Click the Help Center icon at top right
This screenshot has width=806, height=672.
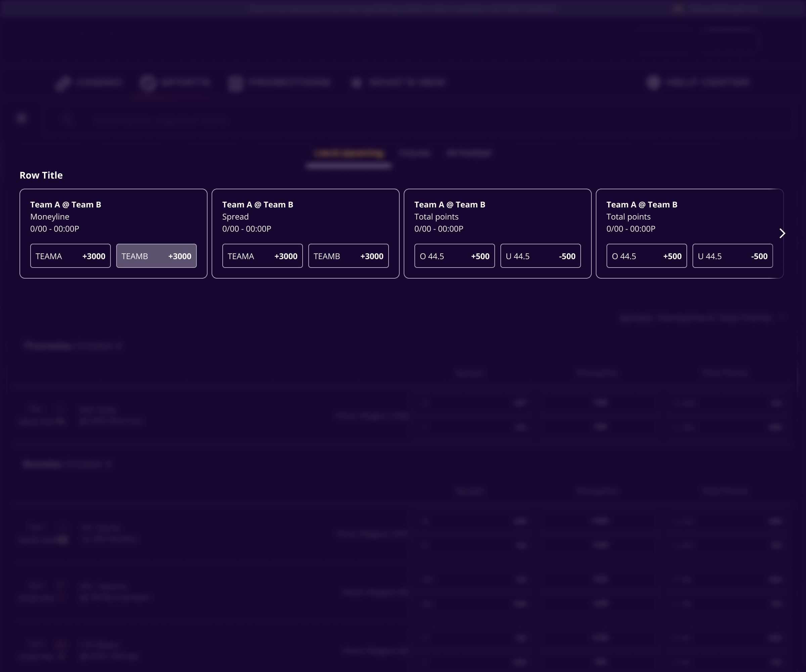point(653,83)
